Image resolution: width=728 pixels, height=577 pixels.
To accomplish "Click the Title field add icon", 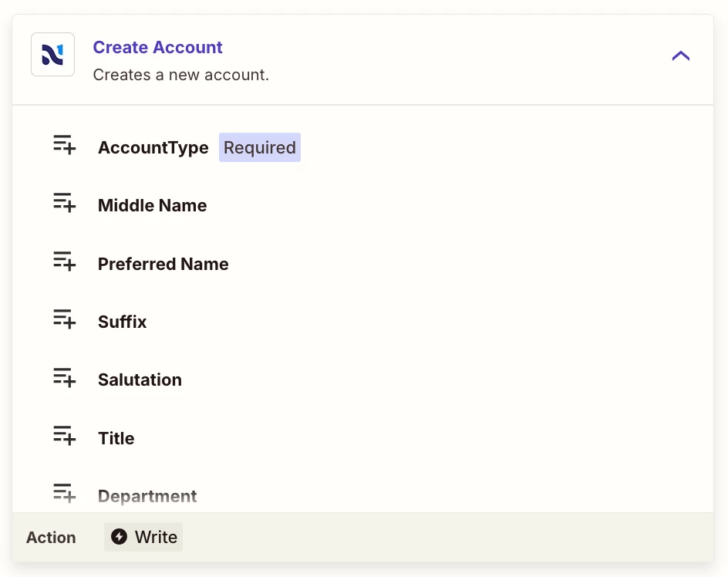I will tap(64, 435).
